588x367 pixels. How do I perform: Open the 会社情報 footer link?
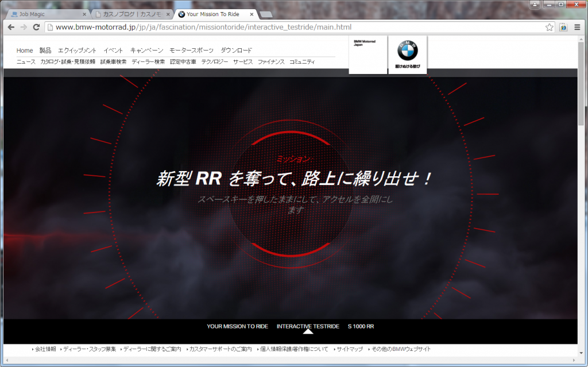45,349
